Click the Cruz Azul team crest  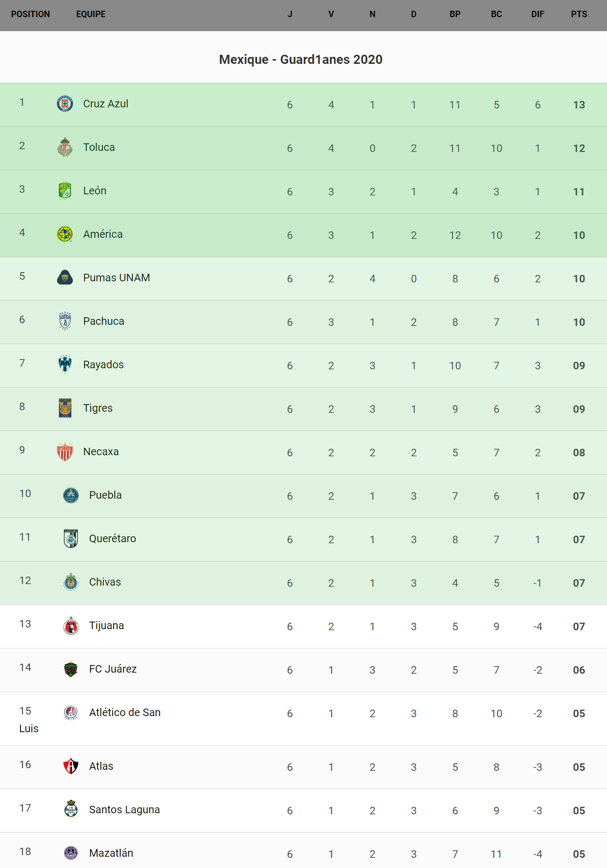pos(65,104)
